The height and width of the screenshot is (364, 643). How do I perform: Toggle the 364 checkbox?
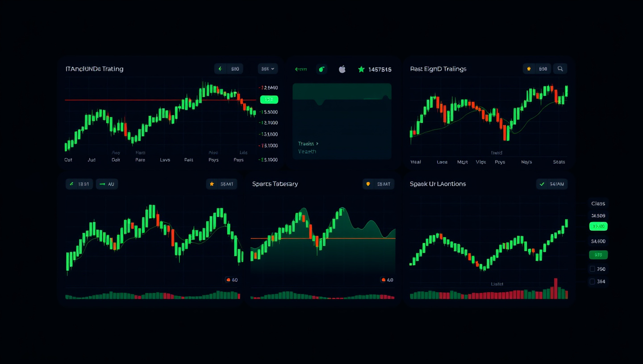(593, 281)
